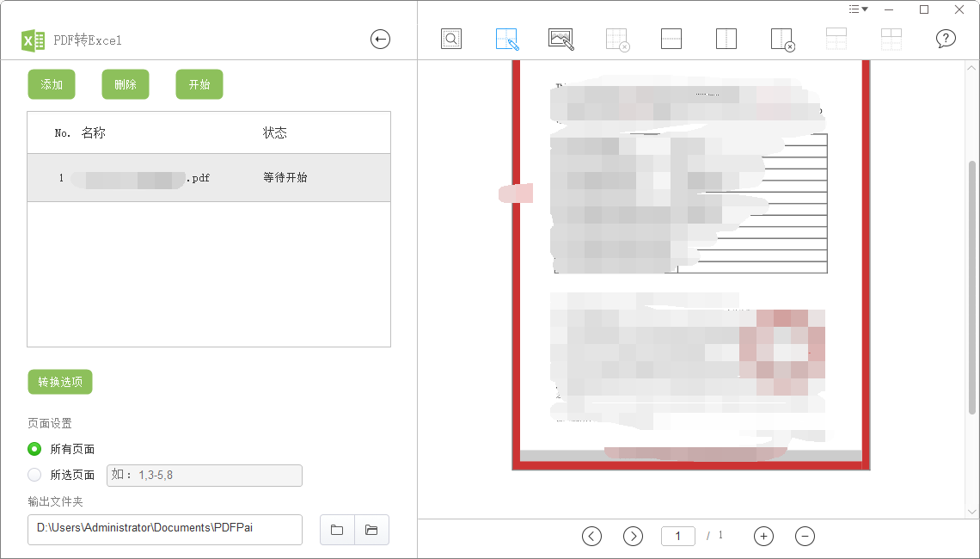This screenshot has height=559, width=980.
Task: Zoom in with the plus control
Action: (763, 536)
